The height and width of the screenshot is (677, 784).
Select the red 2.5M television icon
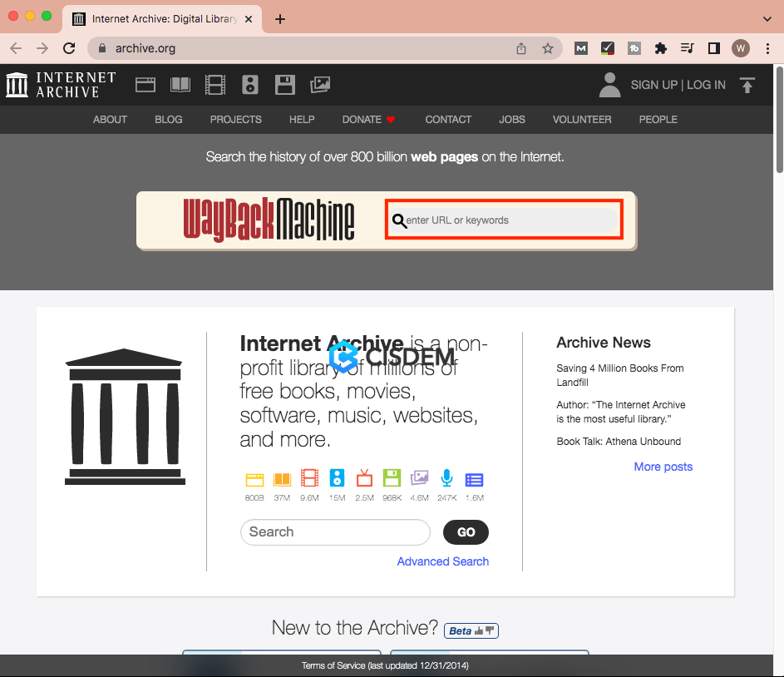coord(364,478)
